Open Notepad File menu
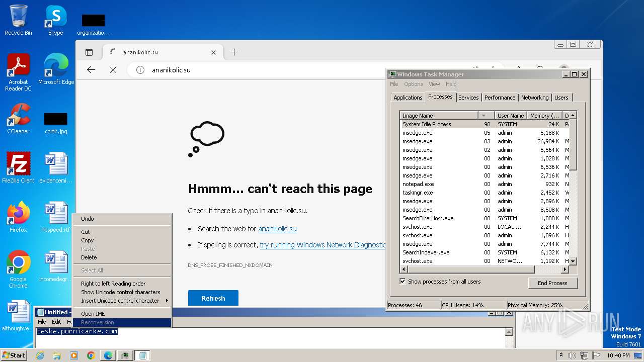This screenshot has width=644, height=362. coord(42,322)
